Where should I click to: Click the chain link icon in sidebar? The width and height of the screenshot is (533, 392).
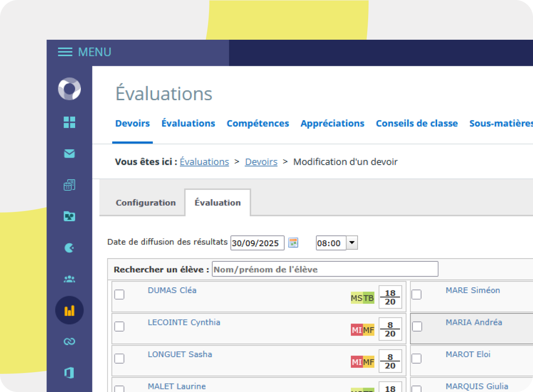click(69, 341)
